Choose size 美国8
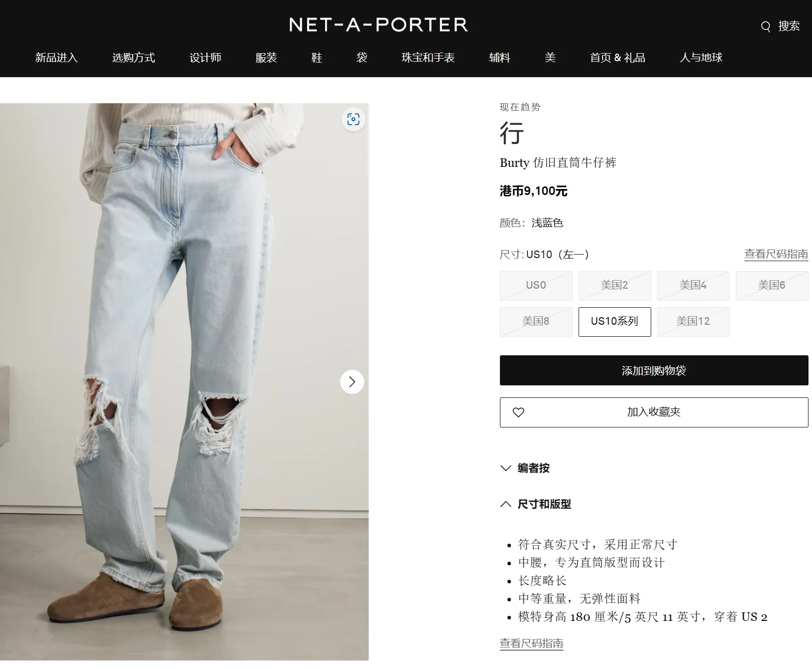This screenshot has width=812, height=669. pos(536,322)
